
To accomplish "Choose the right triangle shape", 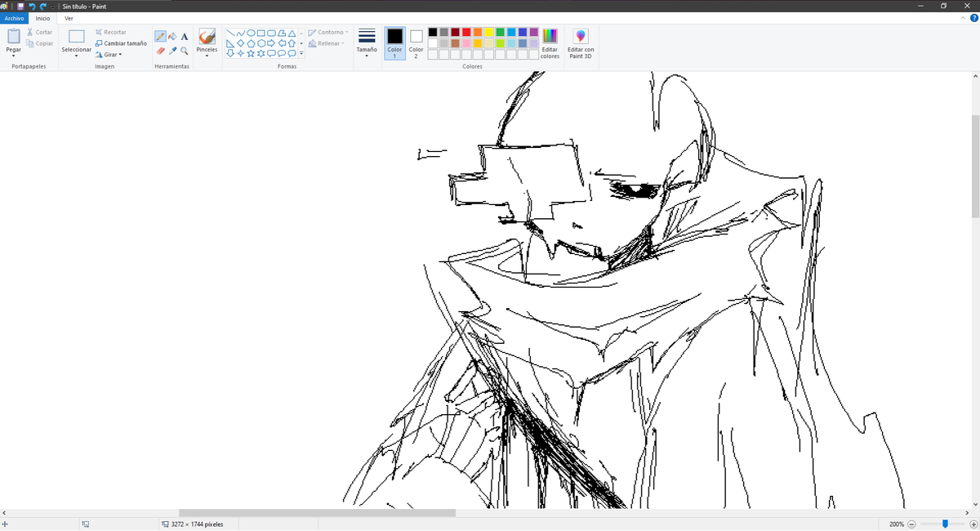I will [230, 43].
